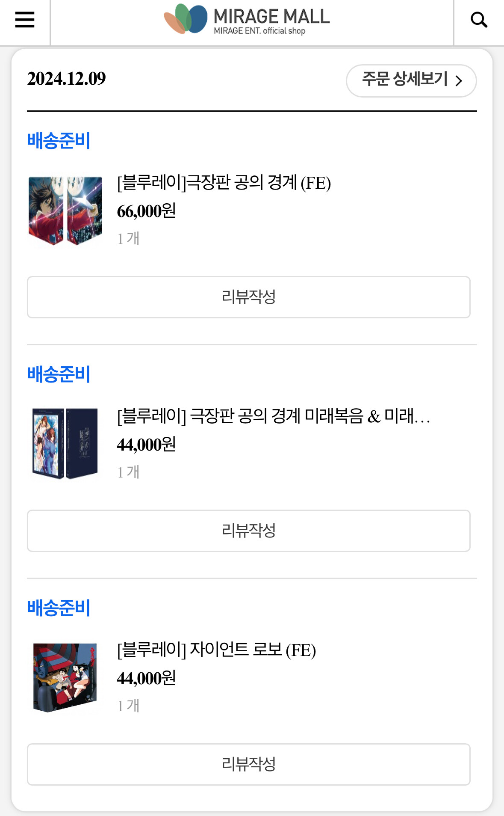Tap 배송준비 status above 자이언트 로보
This screenshot has height=816, width=504.
tap(59, 608)
